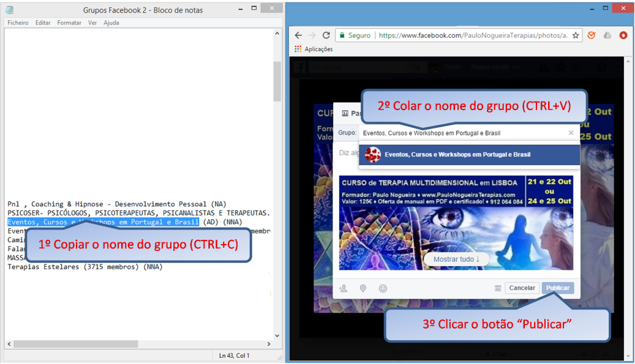The image size is (635, 364).
Task: Click the "Diz alg" post text area
Action: [348, 152]
